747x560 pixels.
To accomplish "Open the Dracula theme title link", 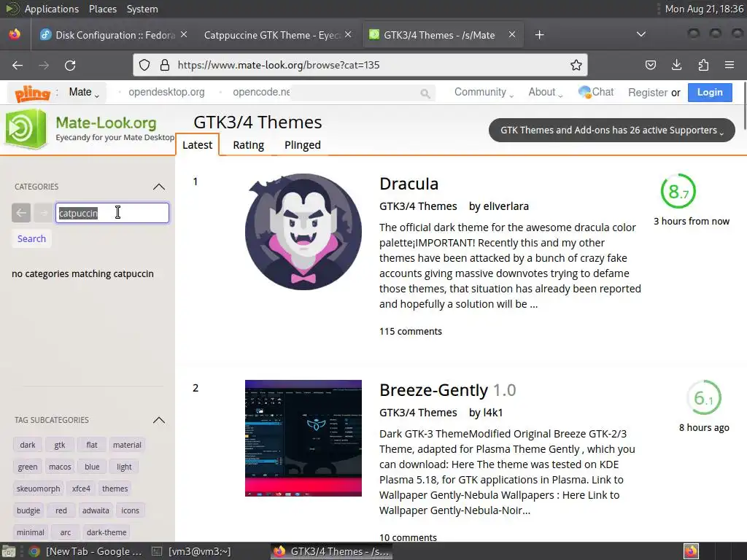I will point(409,184).
